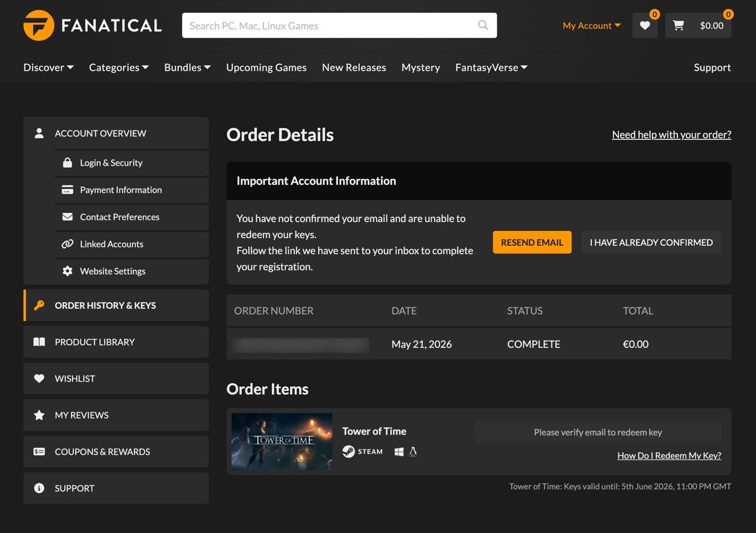The image size is (756, 533).
Task: Open the Mystery page
Action: tap(421, 67)
